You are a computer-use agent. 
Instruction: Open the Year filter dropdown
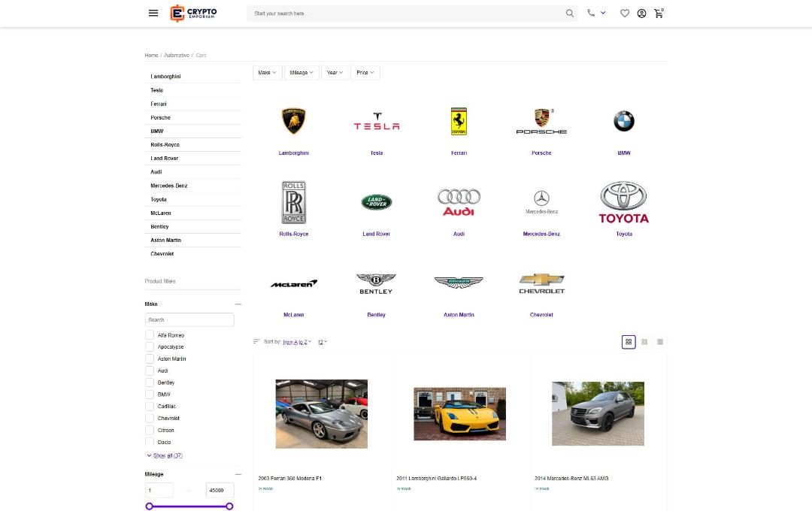click(335, 72)
